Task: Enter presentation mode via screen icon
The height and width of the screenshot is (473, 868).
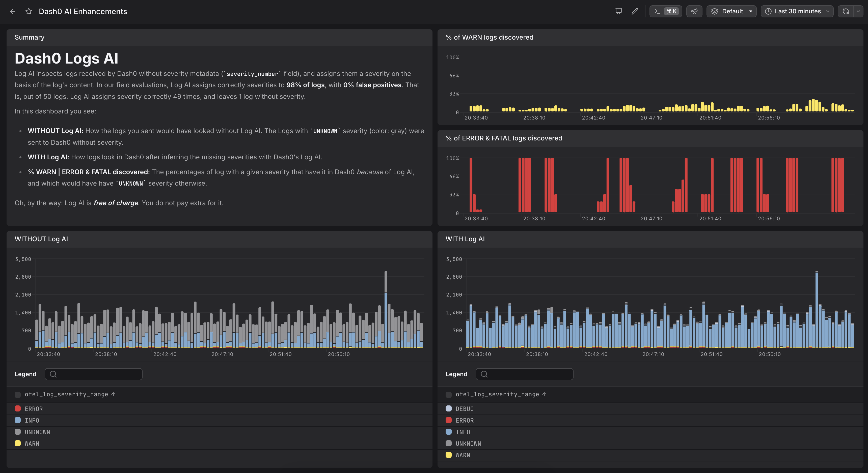Action: coord(618,11)
